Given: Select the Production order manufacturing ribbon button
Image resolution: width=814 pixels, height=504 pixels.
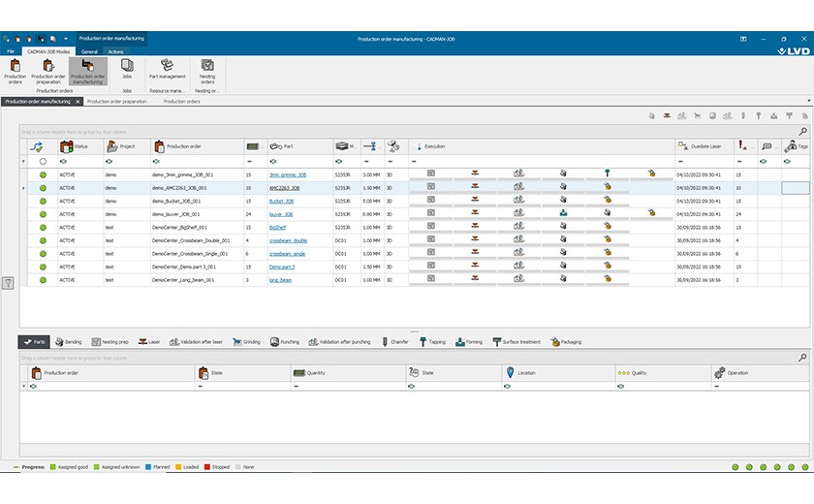Looking at the screenshot, I should [x=88, y=71].
